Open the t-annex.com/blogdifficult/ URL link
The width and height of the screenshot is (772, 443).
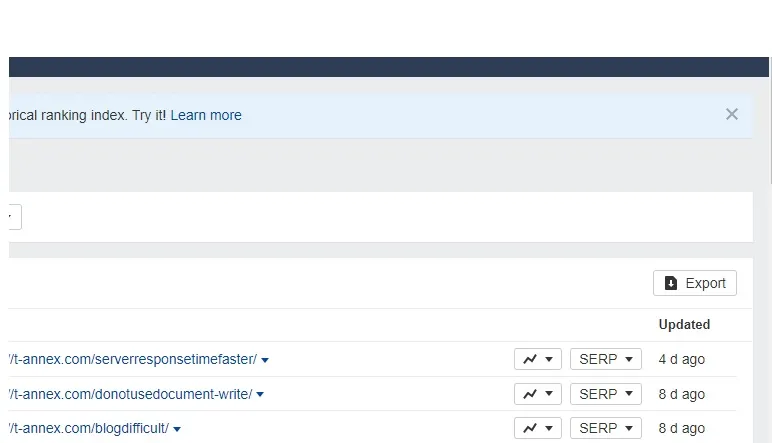tap(89, 428)
